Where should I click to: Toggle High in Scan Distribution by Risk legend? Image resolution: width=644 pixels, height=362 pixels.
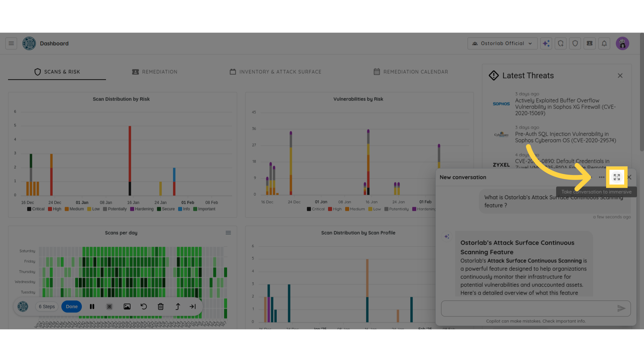click(x=55, y=209)
